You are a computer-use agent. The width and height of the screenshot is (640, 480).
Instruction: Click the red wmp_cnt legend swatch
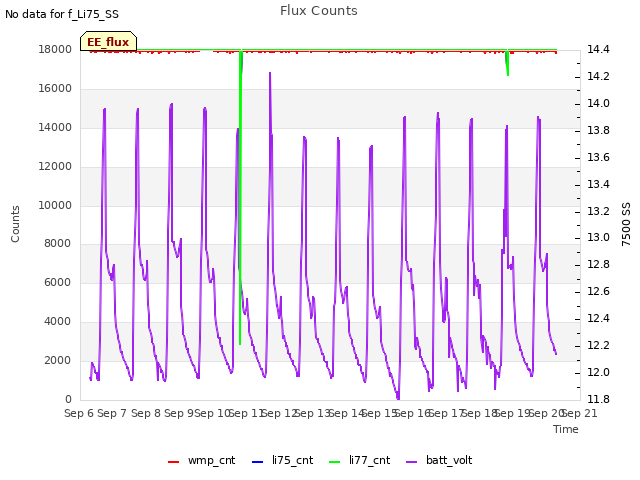click(x=173, y=462)
